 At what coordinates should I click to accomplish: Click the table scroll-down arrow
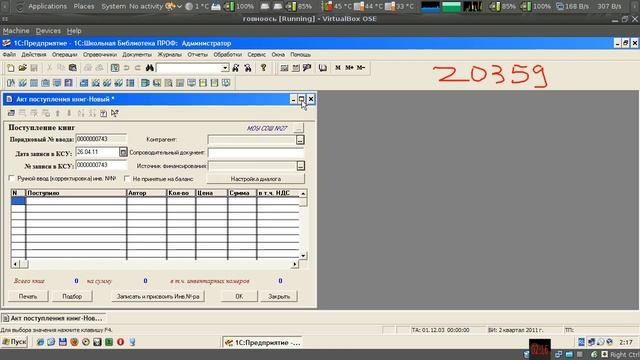(303, 256)
